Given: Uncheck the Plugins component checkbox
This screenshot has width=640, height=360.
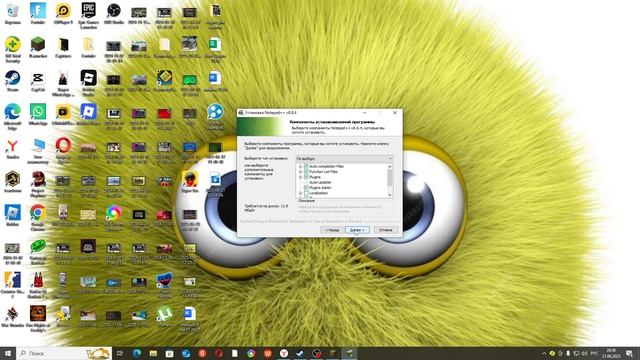Looking at the screenshot, I should click(x=306, y=177).
